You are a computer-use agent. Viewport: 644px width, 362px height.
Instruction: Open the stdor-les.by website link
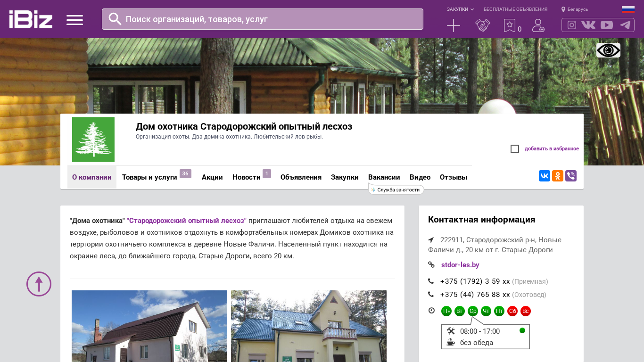click(x=460, y=265)
